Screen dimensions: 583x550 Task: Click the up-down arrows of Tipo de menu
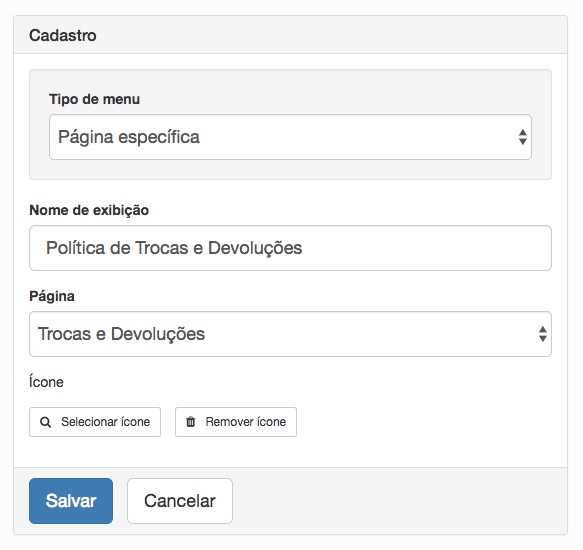click(522, 137)
